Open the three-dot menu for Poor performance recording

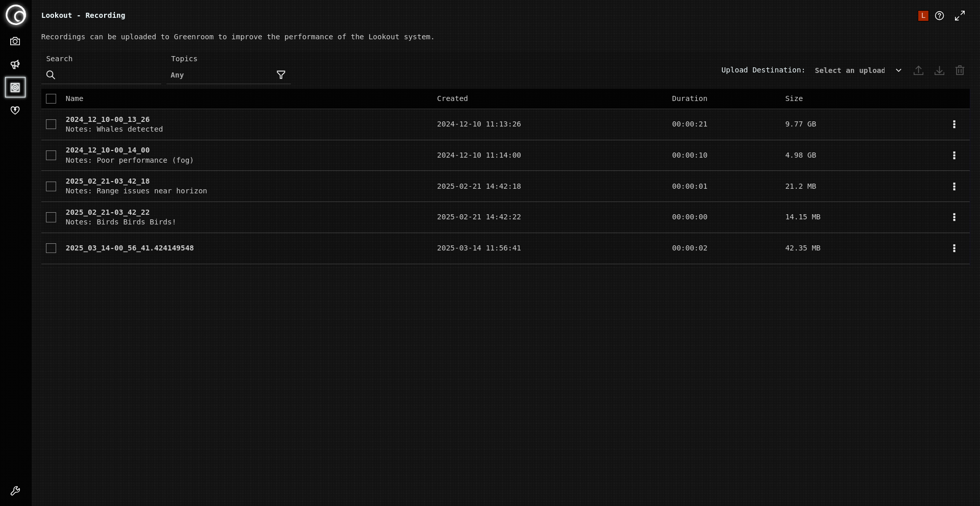click(954, 155)
